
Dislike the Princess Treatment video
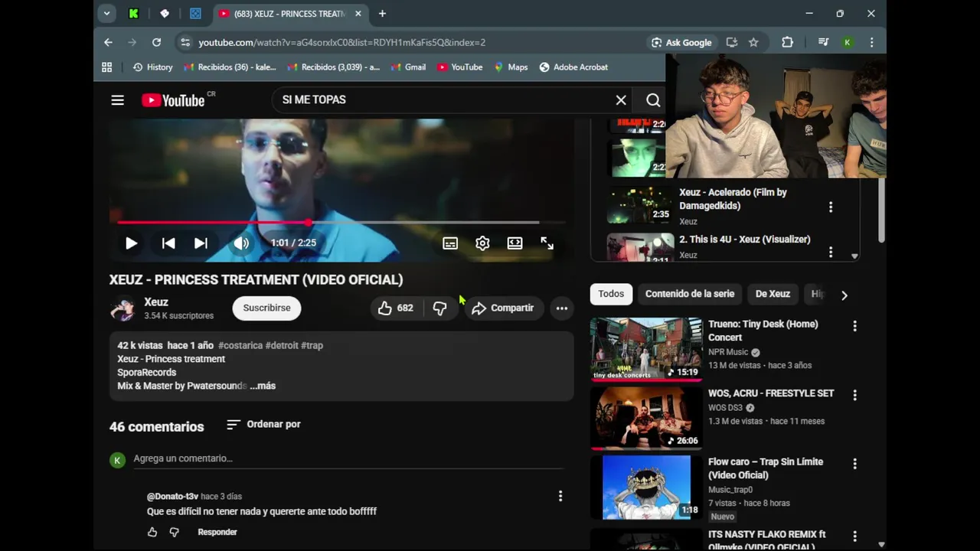coord(439,308)
